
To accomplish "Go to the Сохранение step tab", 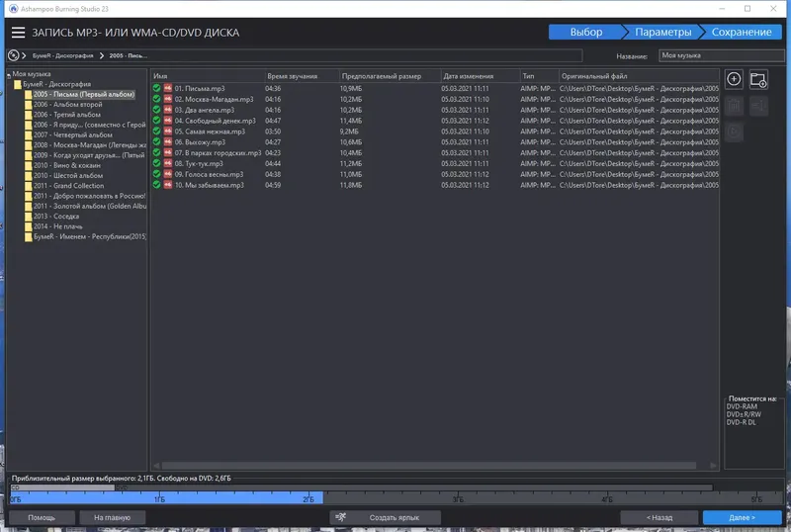I will pyautogui.click(x=741, y=32).
